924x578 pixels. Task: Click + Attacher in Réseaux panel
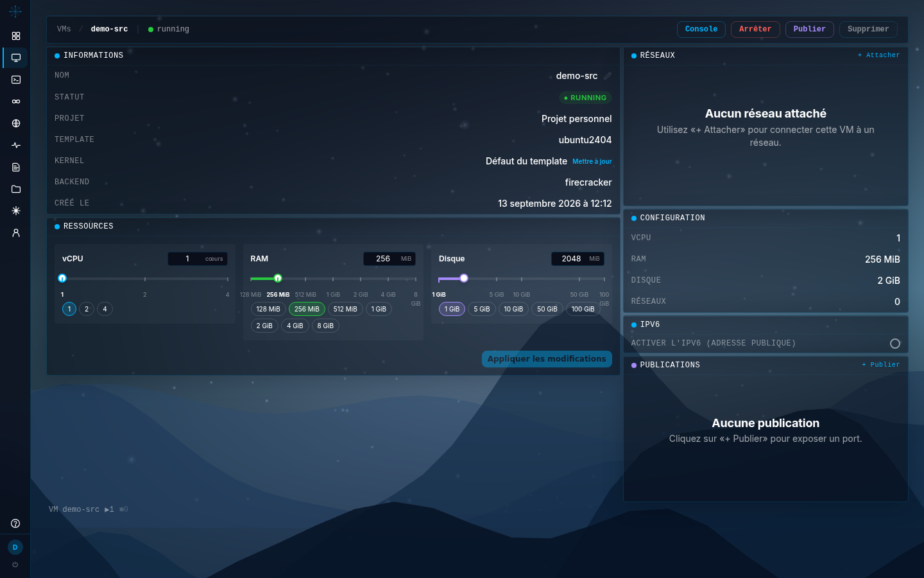click(x=878, y=55)
